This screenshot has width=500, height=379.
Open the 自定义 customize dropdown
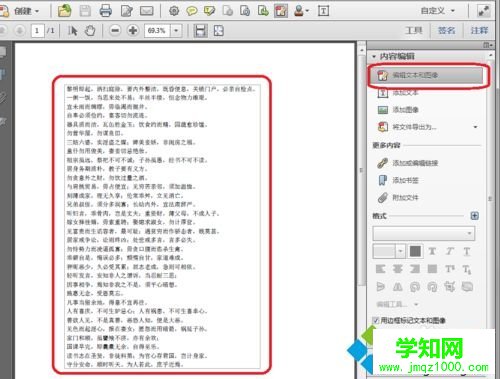438,11
